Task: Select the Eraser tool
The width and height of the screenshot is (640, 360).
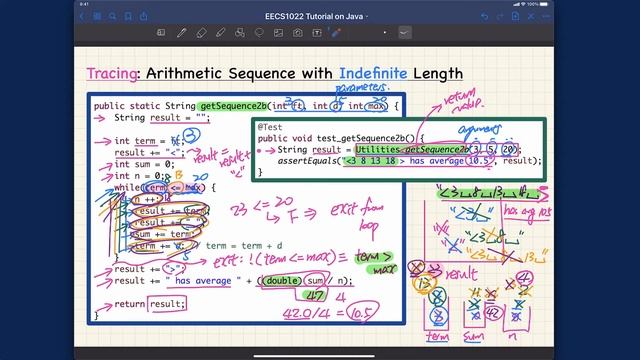Action: pyautogui.click(x=201, y=33)
